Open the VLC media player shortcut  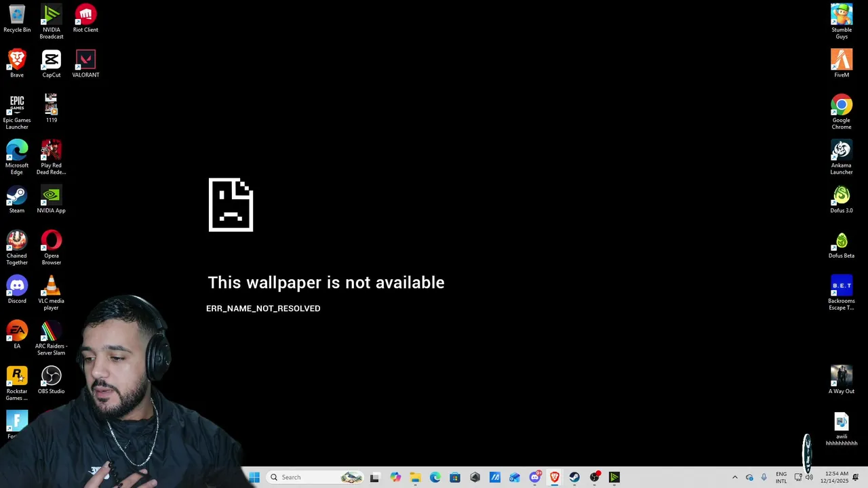pyautogui.click(x=52, y=293)
